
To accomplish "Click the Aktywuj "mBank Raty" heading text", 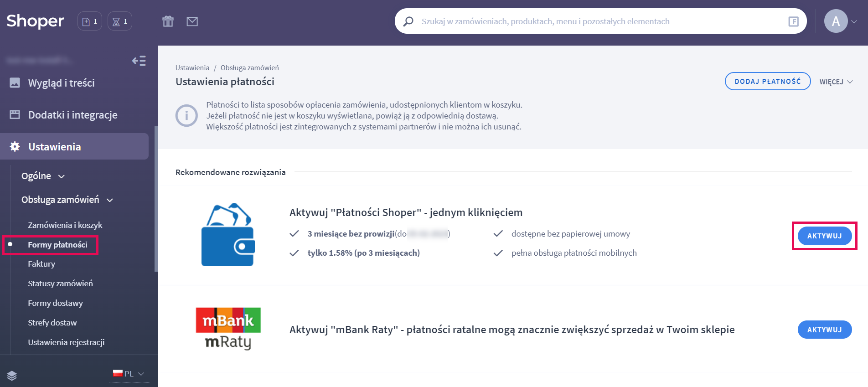I will 512,330.
